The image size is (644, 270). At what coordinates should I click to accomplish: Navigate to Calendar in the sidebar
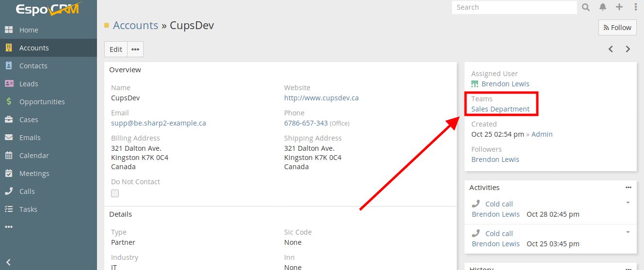coord(34,156)
